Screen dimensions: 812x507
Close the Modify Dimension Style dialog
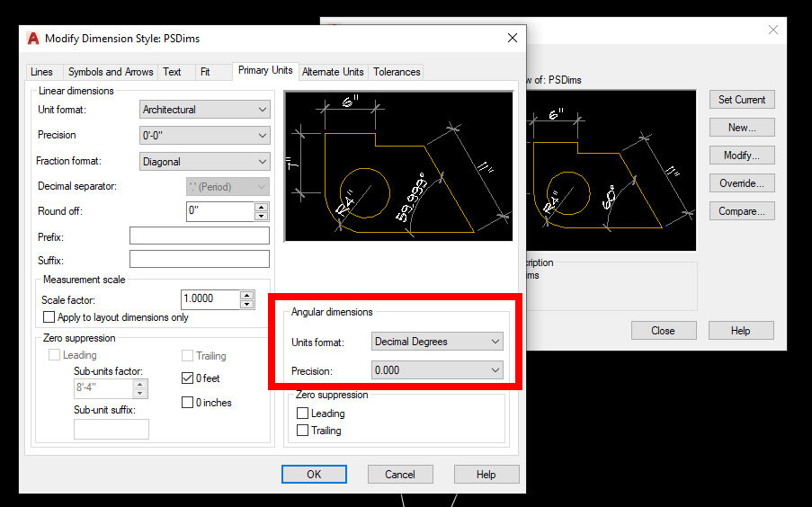pos(513,38)
